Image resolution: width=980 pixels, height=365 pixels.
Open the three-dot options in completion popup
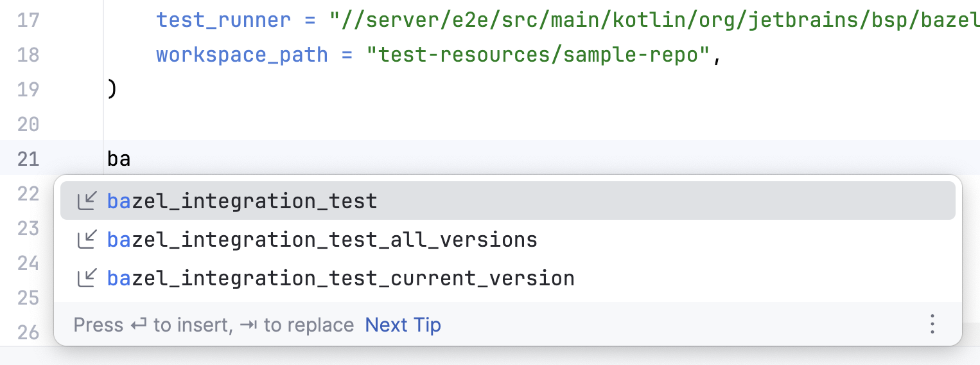(x=932, y=325)
